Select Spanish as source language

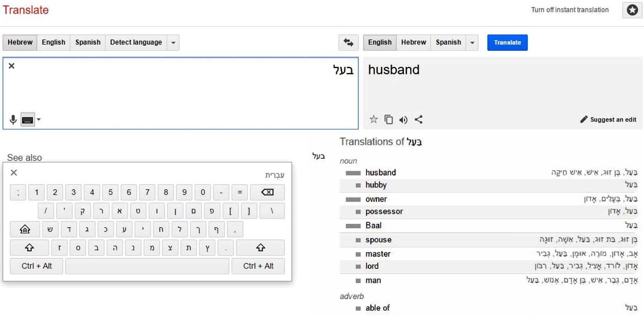coord(88,42)
